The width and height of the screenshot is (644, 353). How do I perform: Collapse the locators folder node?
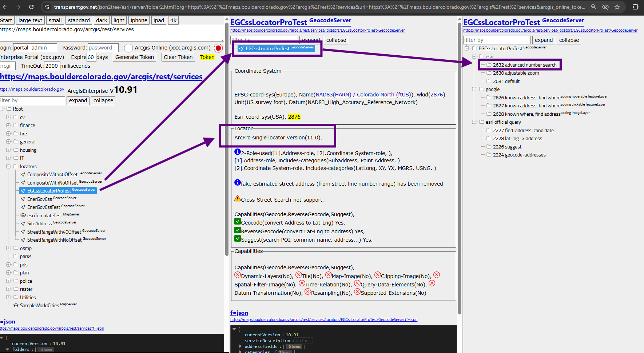click(x=8, y=166)
